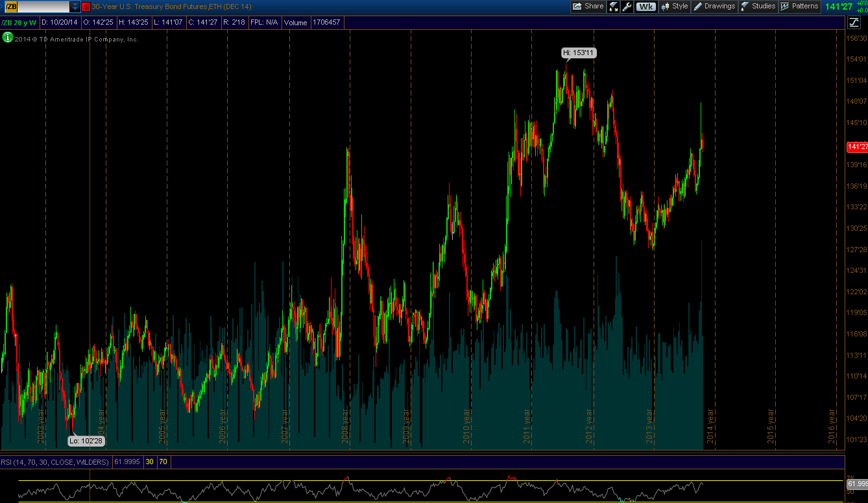Click the green info icon
The height and width of the screenshot is (503, 868).
7,38
